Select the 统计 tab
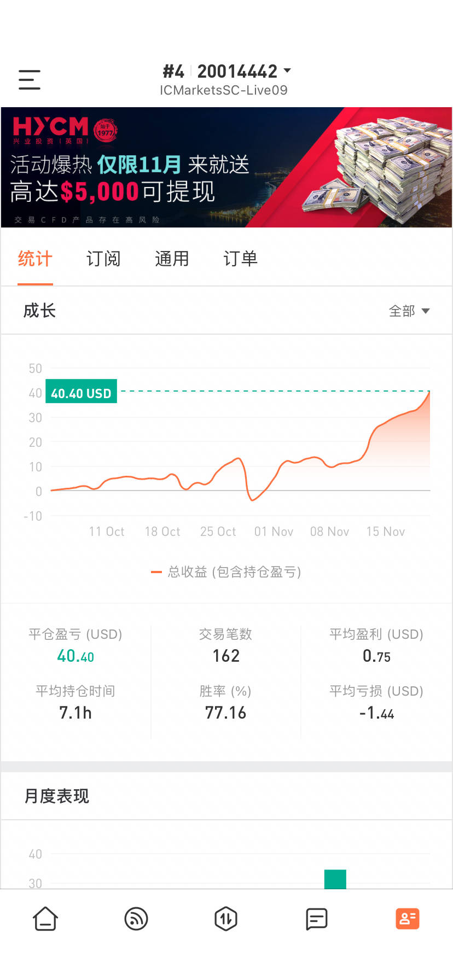This screenshot has width=453, height=980. click(35, 259)
